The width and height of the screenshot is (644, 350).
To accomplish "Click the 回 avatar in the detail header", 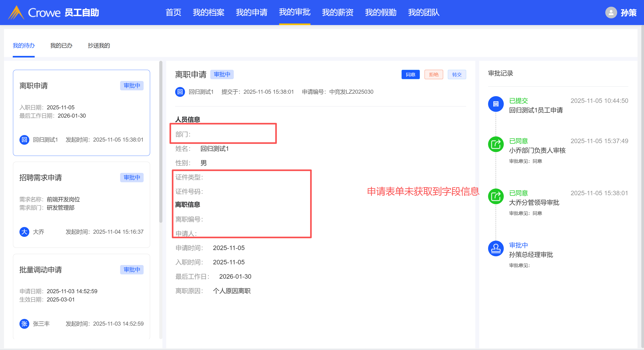I will coord(180,92).
